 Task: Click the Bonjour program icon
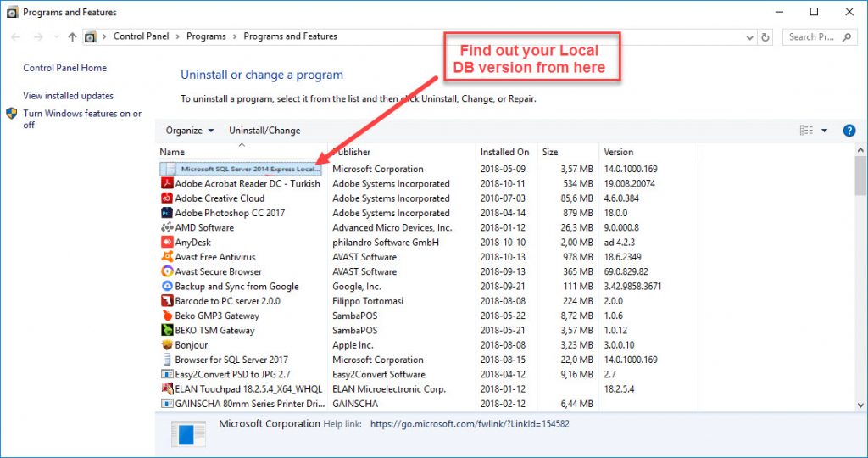167,345
